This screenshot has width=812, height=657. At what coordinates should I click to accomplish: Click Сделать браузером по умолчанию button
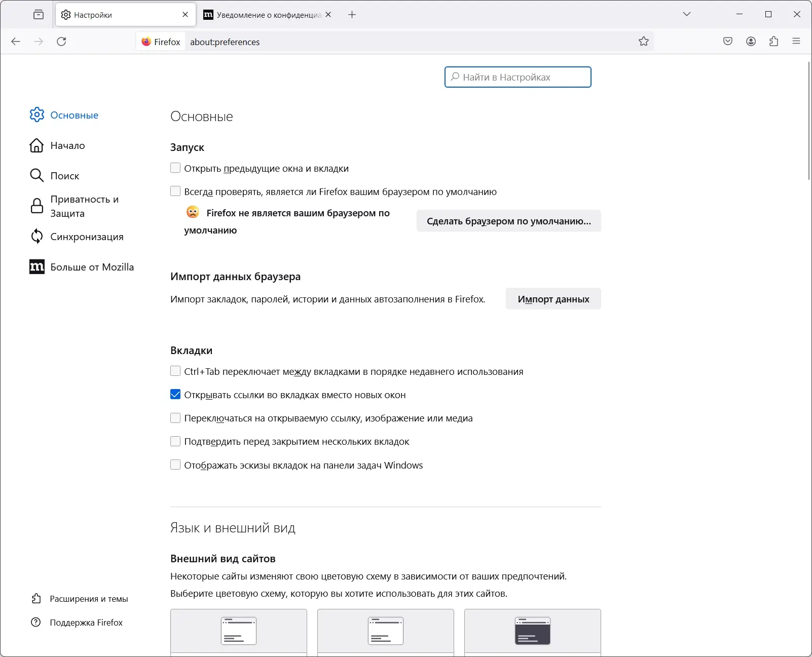pyautogui.click(x=508, y=221)
